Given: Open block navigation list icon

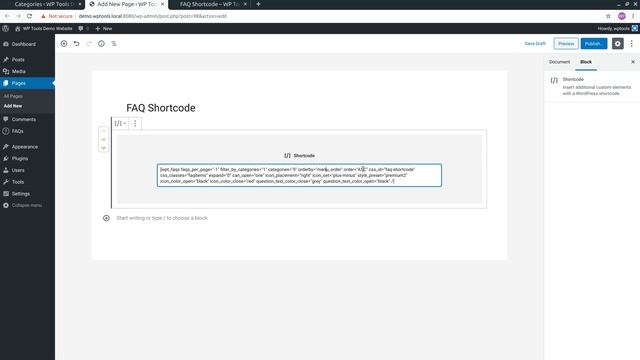Looking at the screenshot, I should pos(114,44).
